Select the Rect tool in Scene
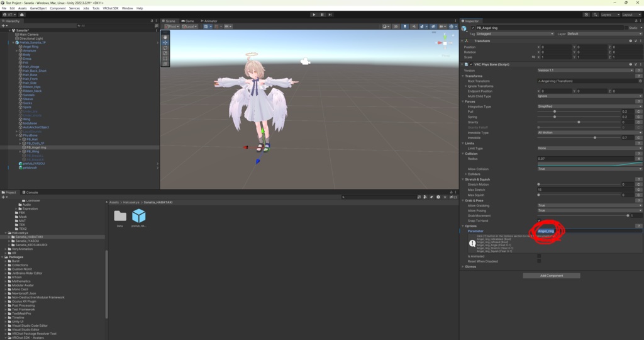The image size is (644, 340). click(x=165, y=59)
